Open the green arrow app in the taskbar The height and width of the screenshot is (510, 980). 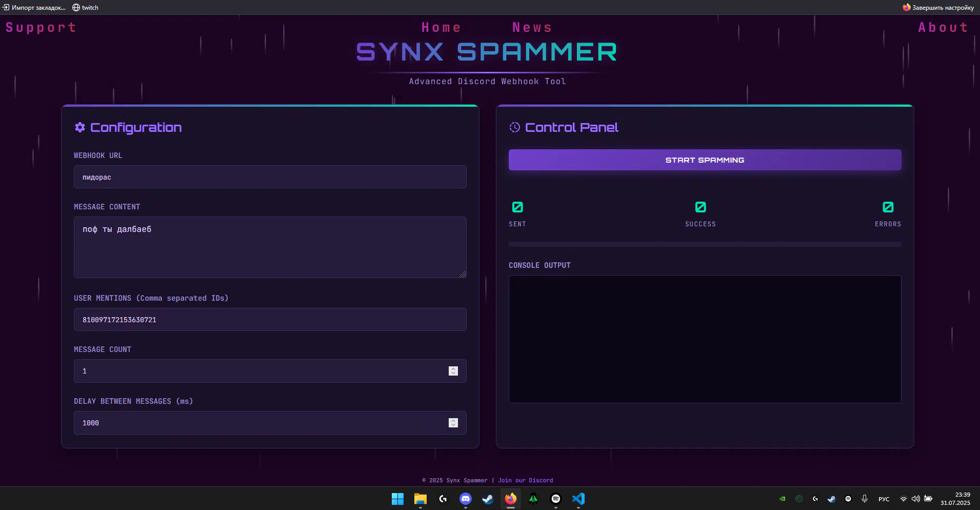pyautogui.click(x=533, y=499)
